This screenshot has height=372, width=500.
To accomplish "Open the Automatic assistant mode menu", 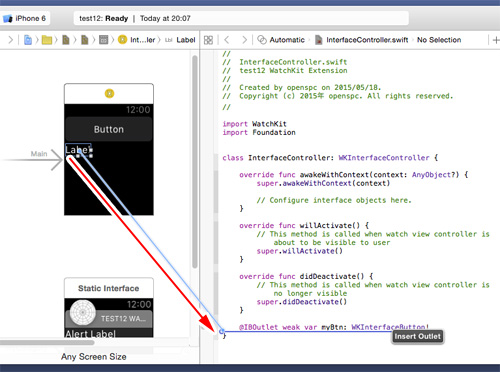I will tap(281, 40).
